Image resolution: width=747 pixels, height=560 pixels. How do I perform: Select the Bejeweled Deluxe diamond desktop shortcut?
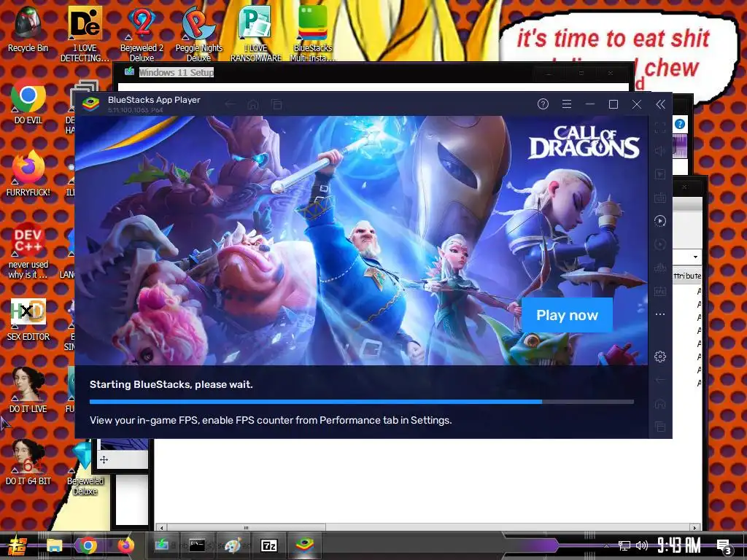pyautogui.click(x=85, y=468)
